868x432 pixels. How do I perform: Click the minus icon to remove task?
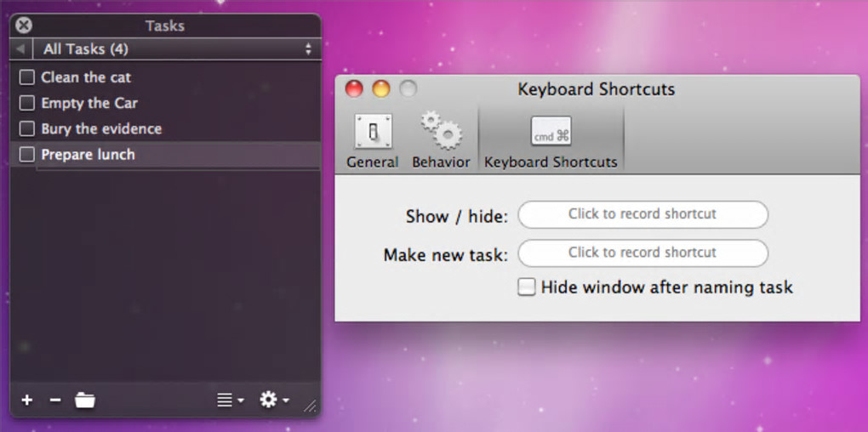(x=55, y=400)
